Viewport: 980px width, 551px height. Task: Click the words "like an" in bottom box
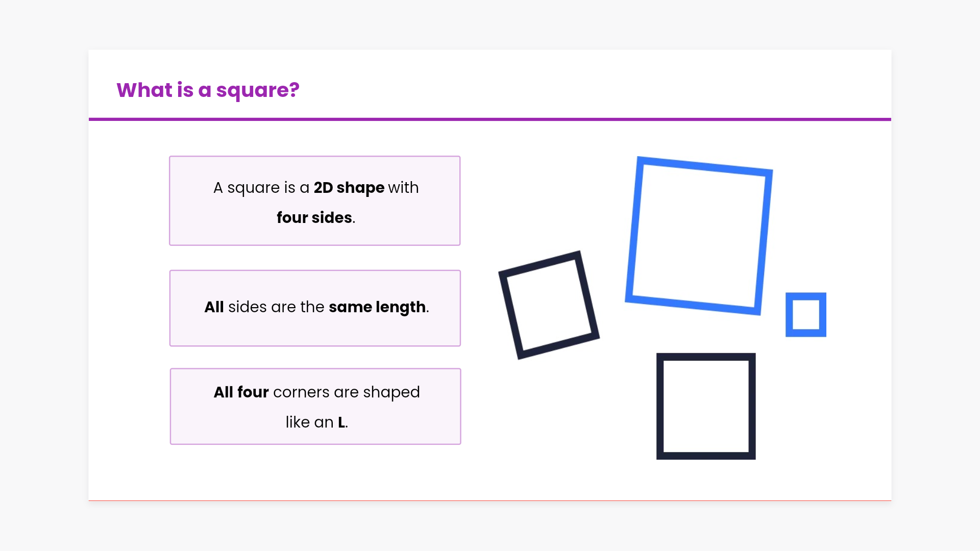point(309,422)
